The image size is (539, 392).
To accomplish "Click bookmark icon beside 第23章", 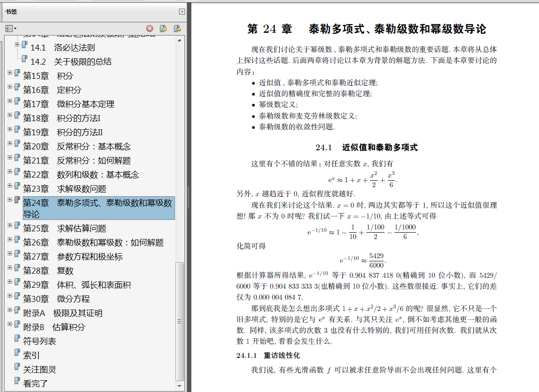I will 17,185.
